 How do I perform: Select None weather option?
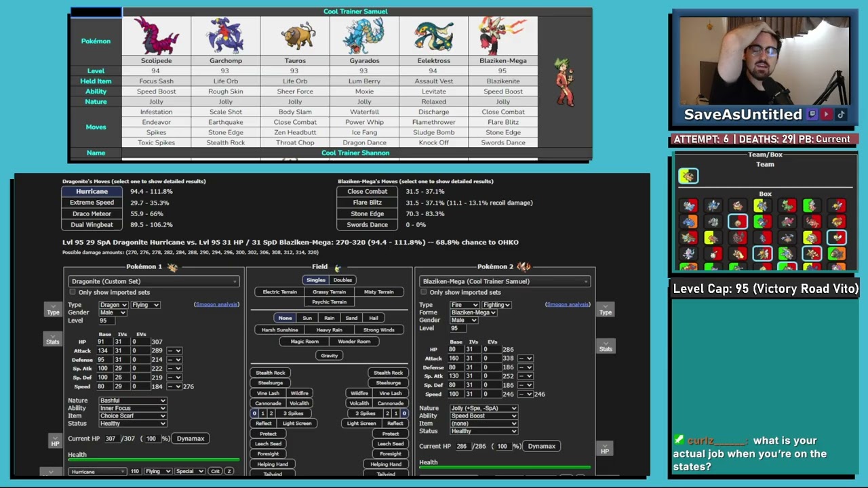pyautogui.click(x=285, y=318)
